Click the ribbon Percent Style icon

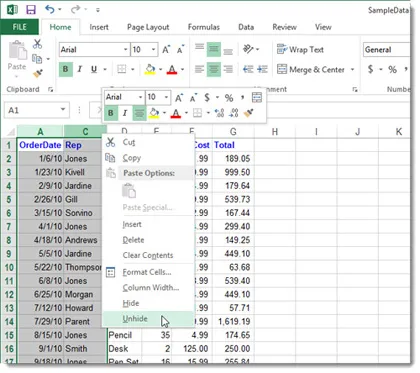[x=392, y=69]
